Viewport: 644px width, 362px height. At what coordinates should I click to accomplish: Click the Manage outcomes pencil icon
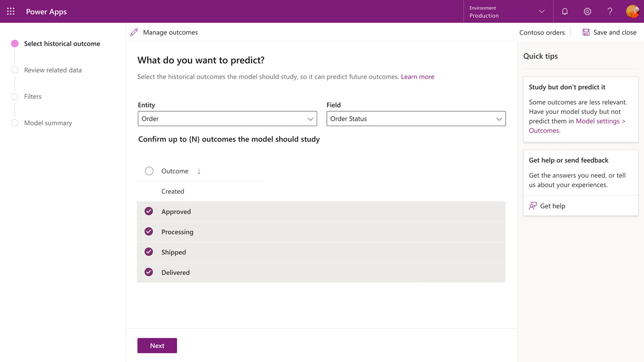(x=134, y=32)
